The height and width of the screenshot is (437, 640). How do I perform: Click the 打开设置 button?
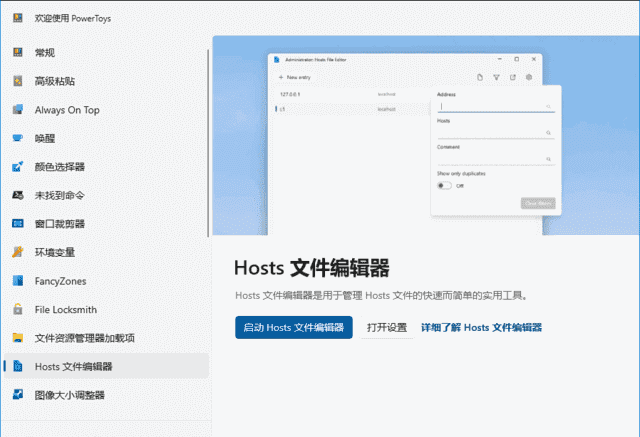click(387, 327)
